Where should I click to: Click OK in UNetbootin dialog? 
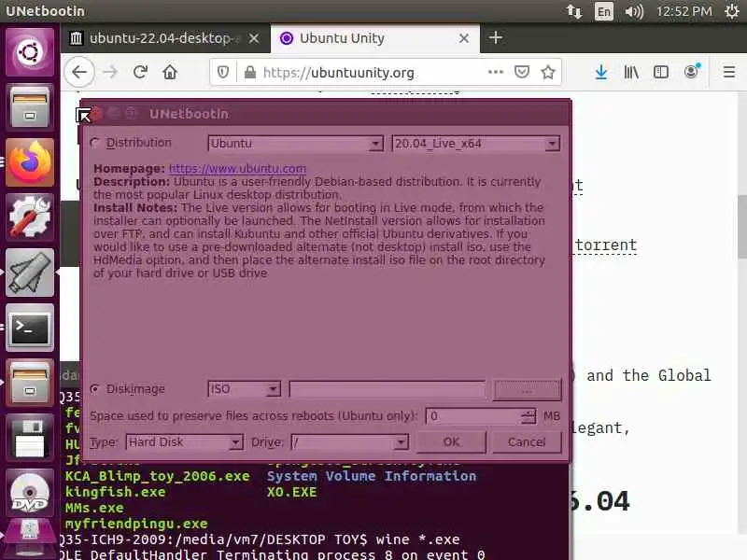coord(451,441)
